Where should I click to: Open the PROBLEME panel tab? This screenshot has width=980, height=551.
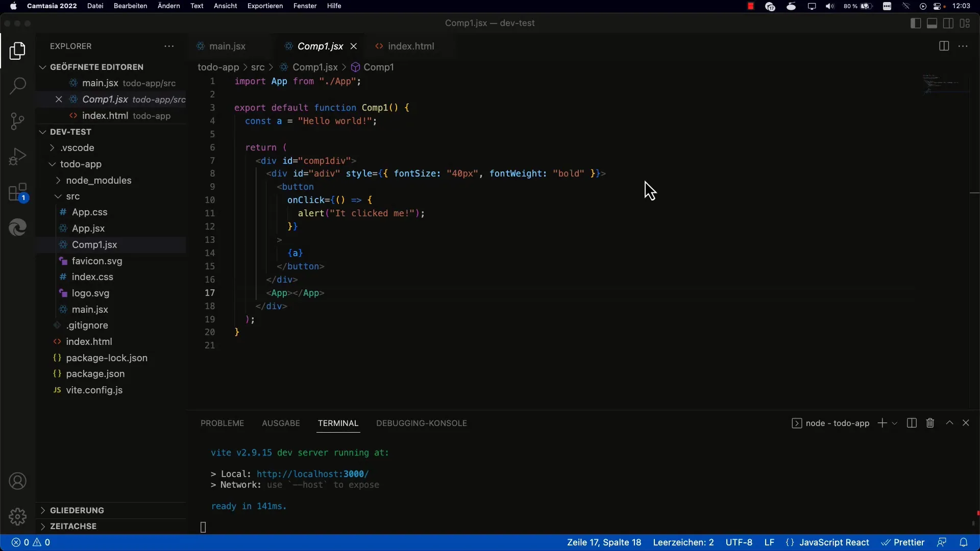point(222,423)
